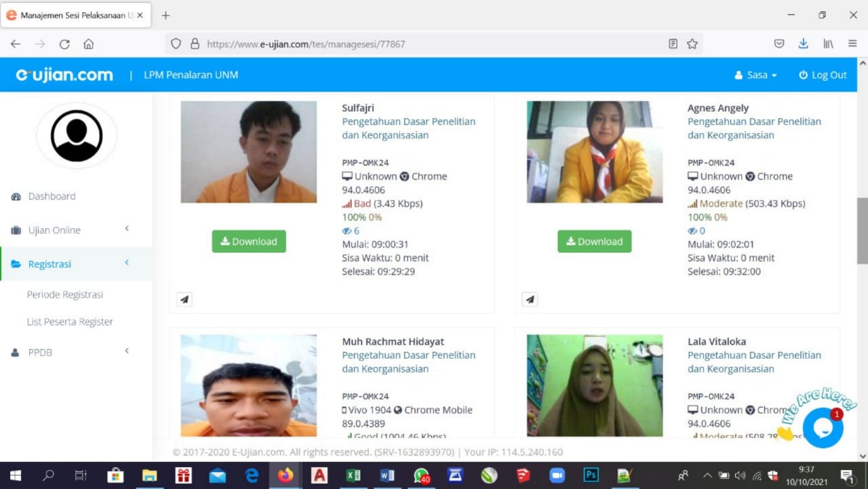The height and width of the screenshot is (489, 868).
Task: Click the page vertical scrollbar thumb
Action: [862, 231]
